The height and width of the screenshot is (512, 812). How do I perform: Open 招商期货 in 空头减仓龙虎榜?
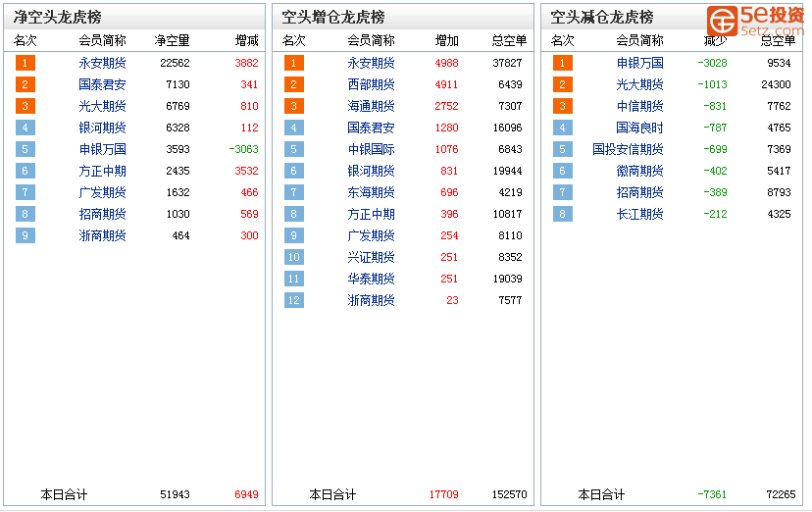coord(639,192)
